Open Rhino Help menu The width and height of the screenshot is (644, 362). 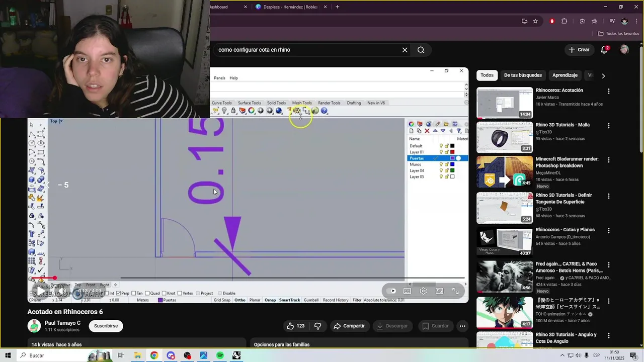click(x=233, y=78)
